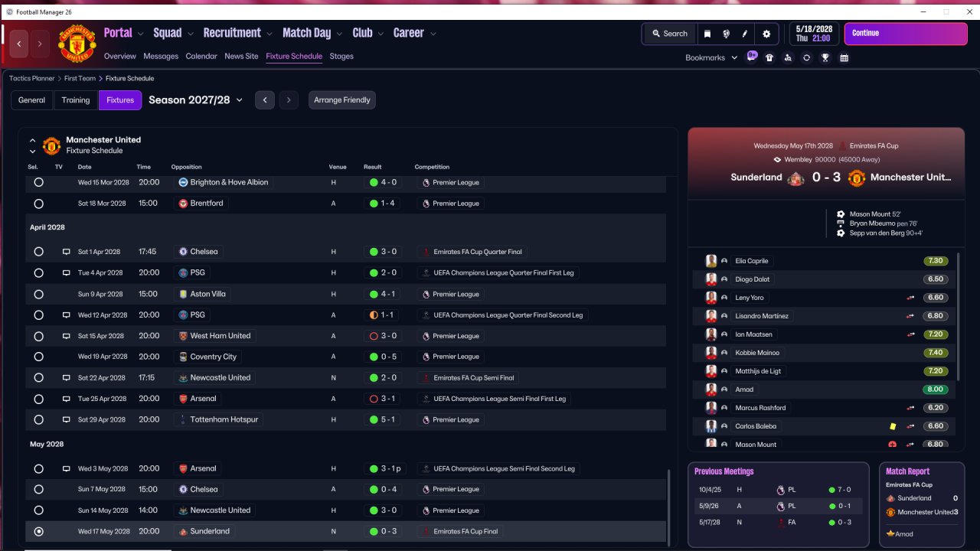Open the Stages sub-tab
The height and width of the screenshot is (551, 980).
[x=341, y=57]
